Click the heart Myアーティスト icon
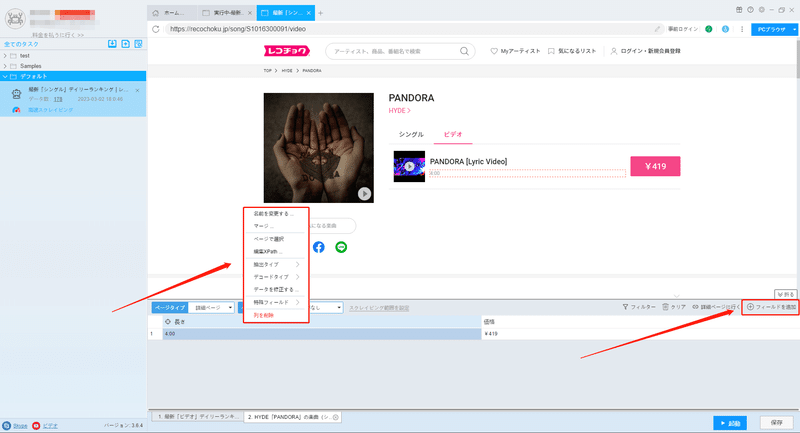The image size is (800, 433). pyautogui.click(x=494, y=51)
